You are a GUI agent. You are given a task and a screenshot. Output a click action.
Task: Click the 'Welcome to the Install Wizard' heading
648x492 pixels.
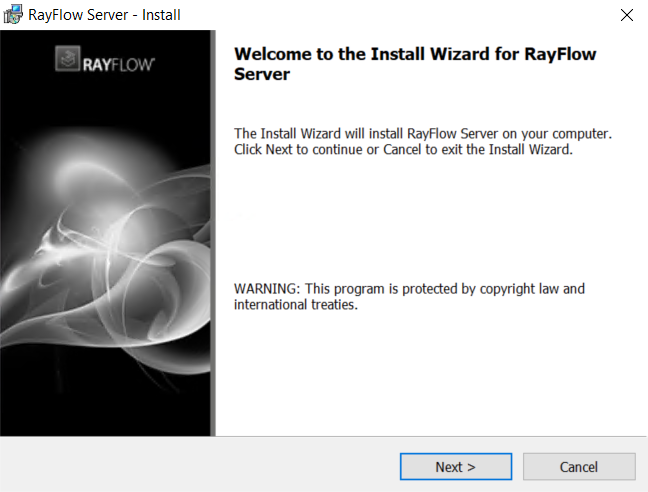tap(415, 64)
